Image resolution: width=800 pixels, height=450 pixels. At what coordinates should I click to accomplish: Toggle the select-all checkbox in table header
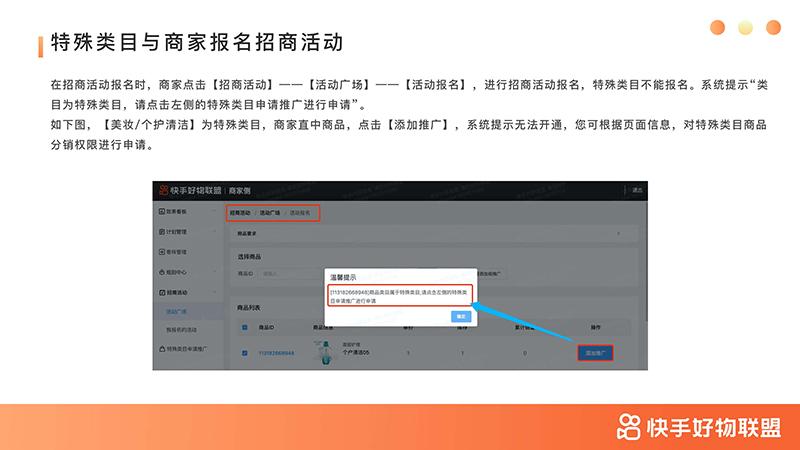pos(244,327)
